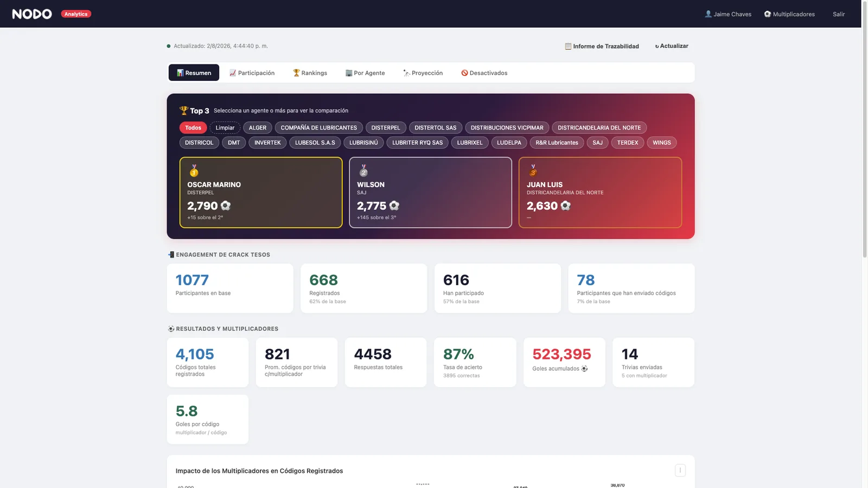The image size is (868, 488).
Task: Select the R&R Lubricantes chip
Action: point(557,143)
